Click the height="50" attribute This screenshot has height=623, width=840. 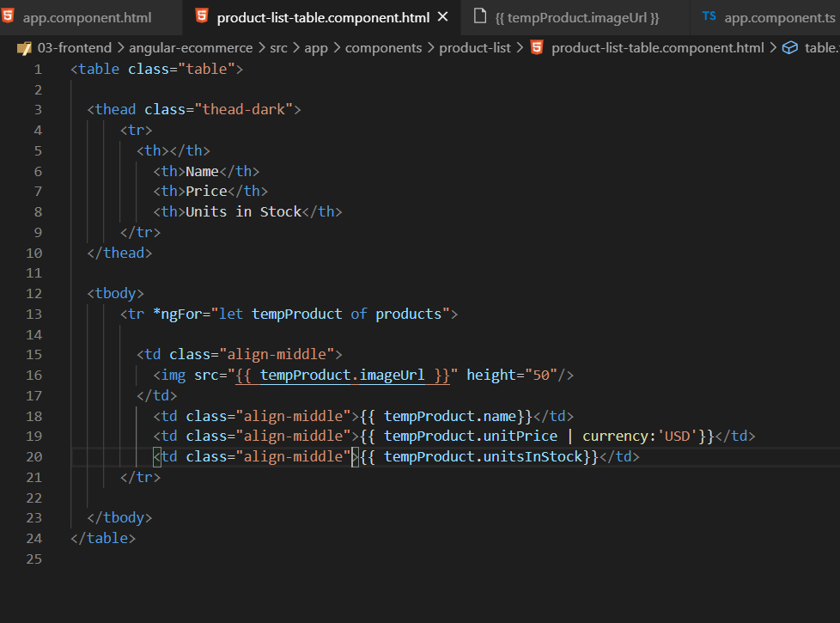(x=512, y=376)
